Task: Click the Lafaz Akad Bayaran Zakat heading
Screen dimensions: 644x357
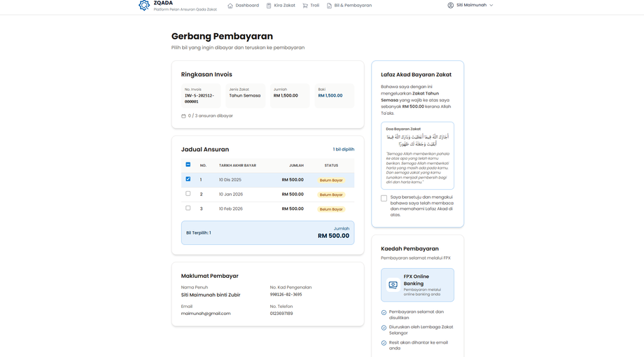Action: (416, 75)
